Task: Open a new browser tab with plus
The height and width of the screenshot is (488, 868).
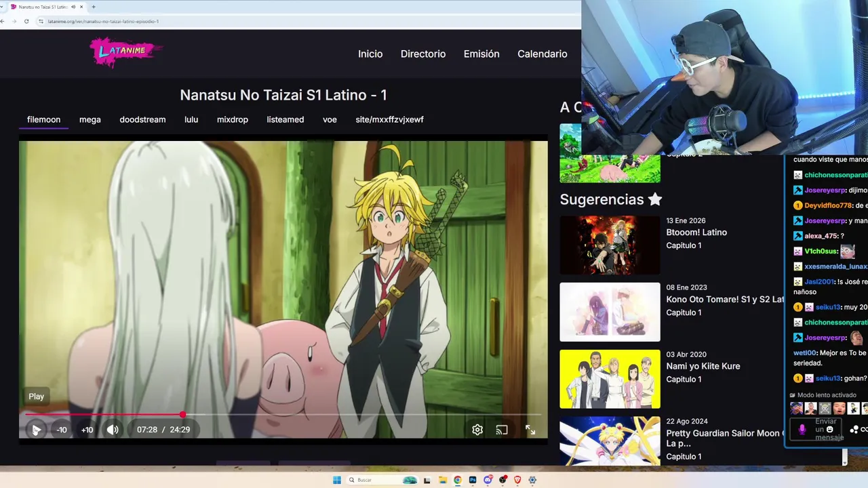Action: click(x=93, y=7)
